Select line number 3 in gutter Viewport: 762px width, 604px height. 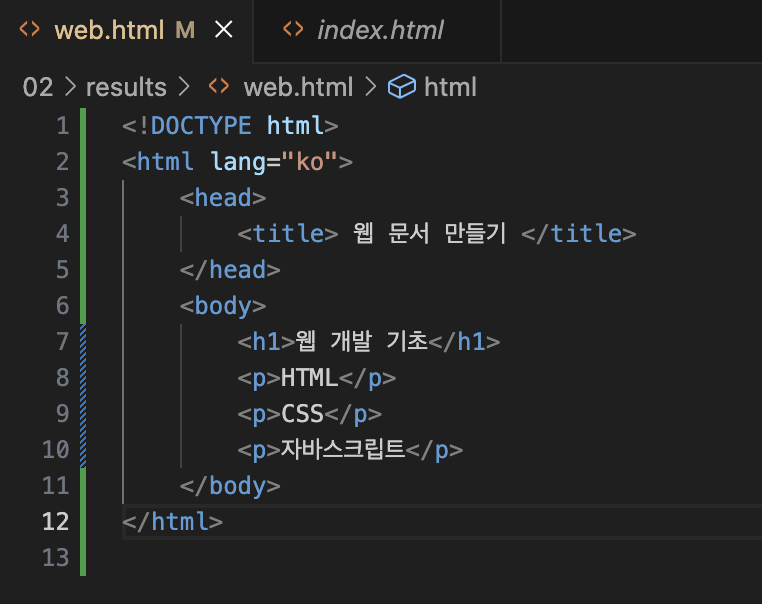point(62,198)
